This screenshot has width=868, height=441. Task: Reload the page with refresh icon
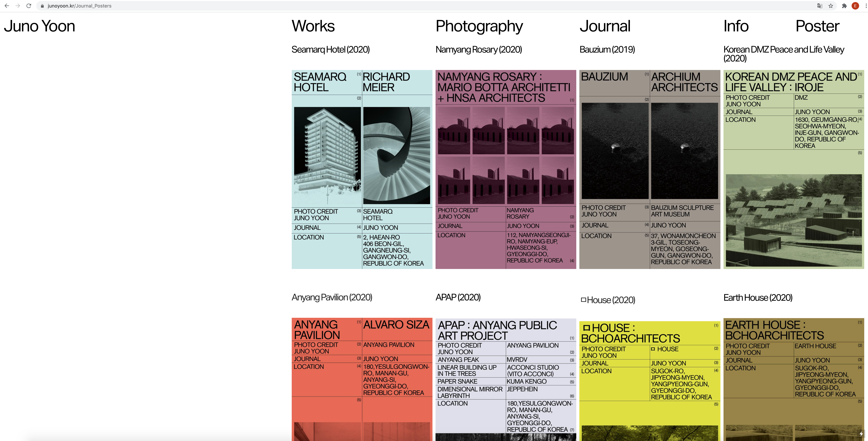[29, 6]
